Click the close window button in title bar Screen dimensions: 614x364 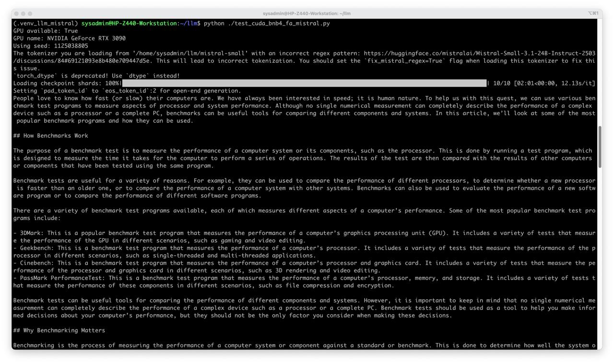17,13
